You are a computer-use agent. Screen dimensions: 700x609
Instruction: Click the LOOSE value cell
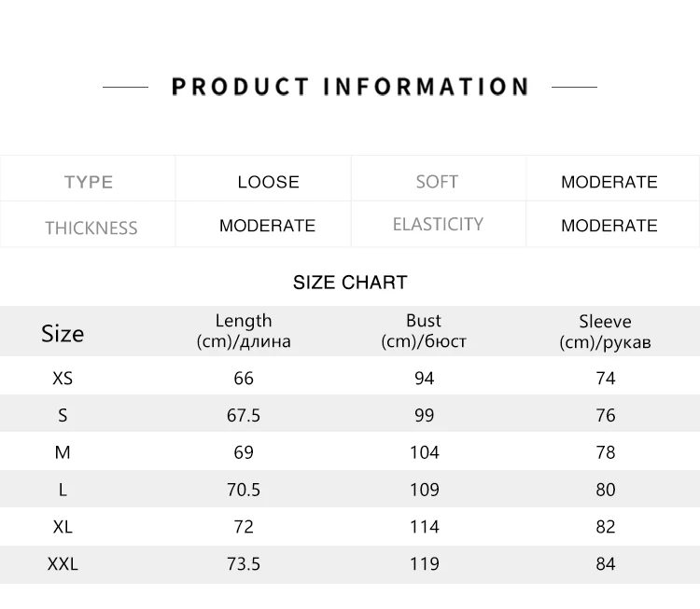tap(268, 182)
